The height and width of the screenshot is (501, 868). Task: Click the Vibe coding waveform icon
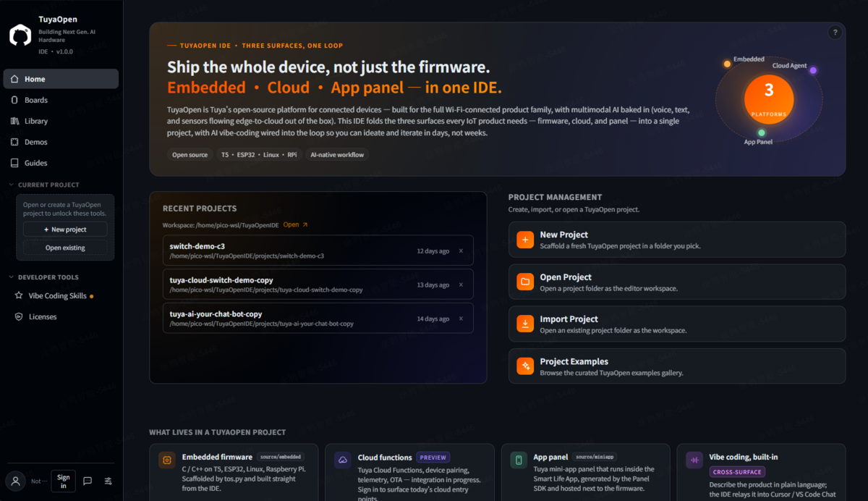[694, 460]
